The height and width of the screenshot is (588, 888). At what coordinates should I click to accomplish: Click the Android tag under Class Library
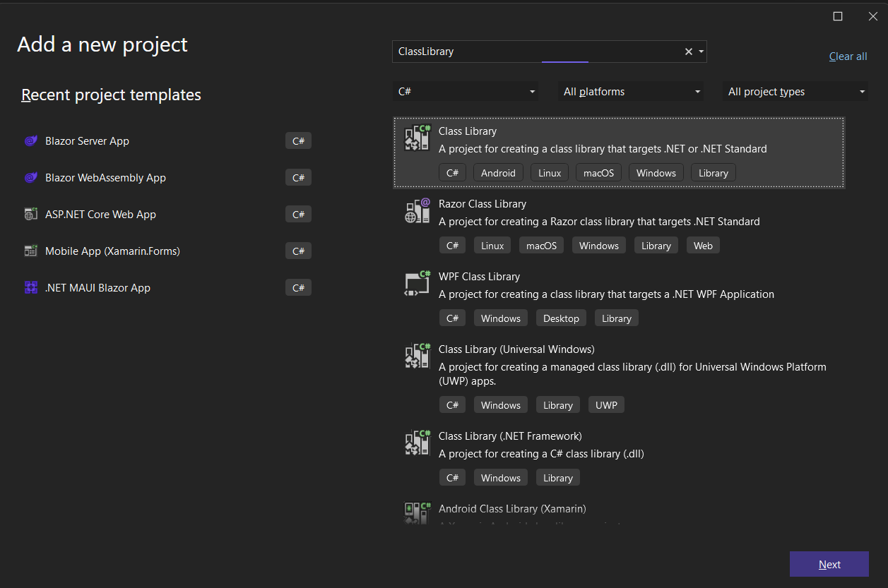point(499,173)
